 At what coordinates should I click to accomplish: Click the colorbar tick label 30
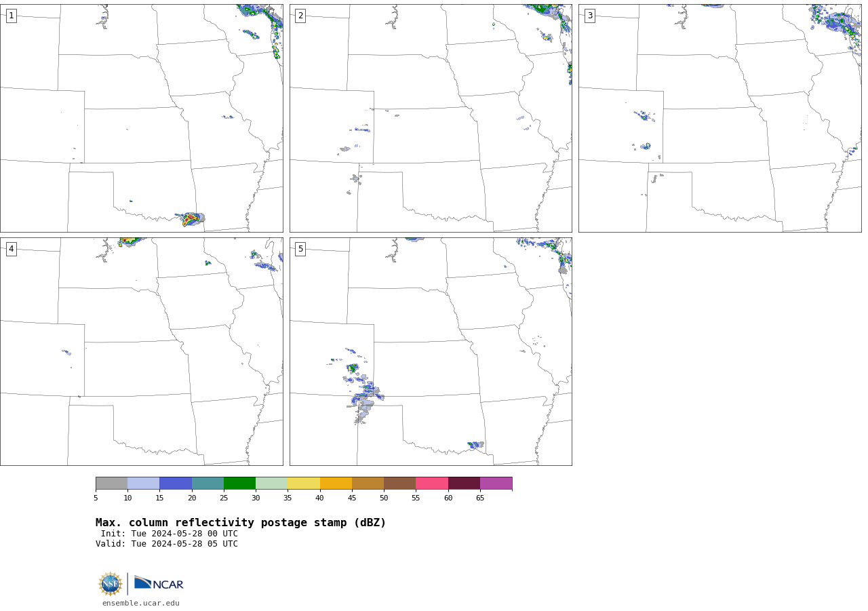coord(256,498)
